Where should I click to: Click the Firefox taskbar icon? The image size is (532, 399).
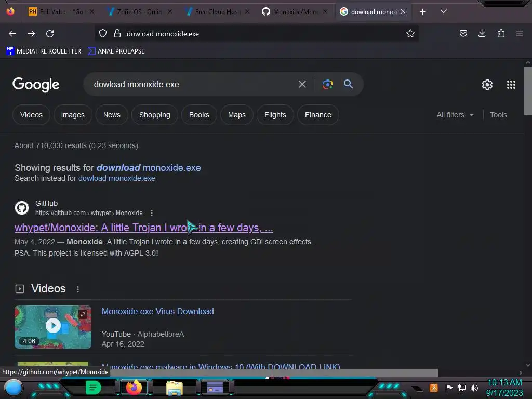pyautogui.click(x=134, y=388)
